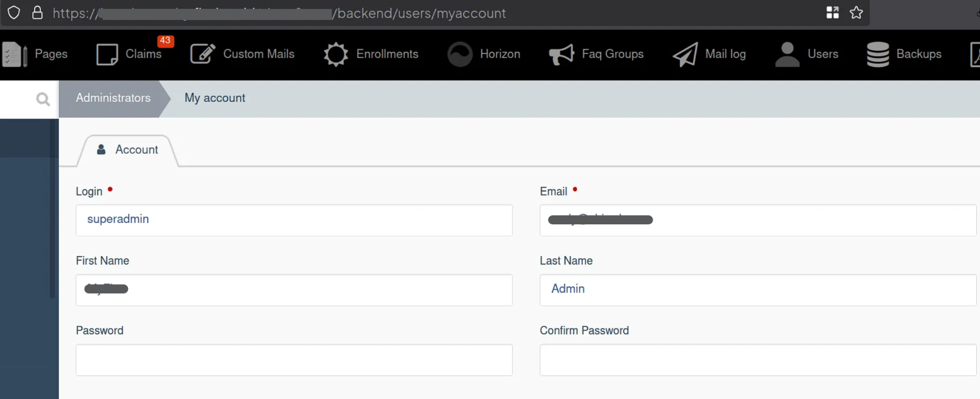Open Enrollments menu label
Viewport: 980px width, 399px height.
[387, 54]
